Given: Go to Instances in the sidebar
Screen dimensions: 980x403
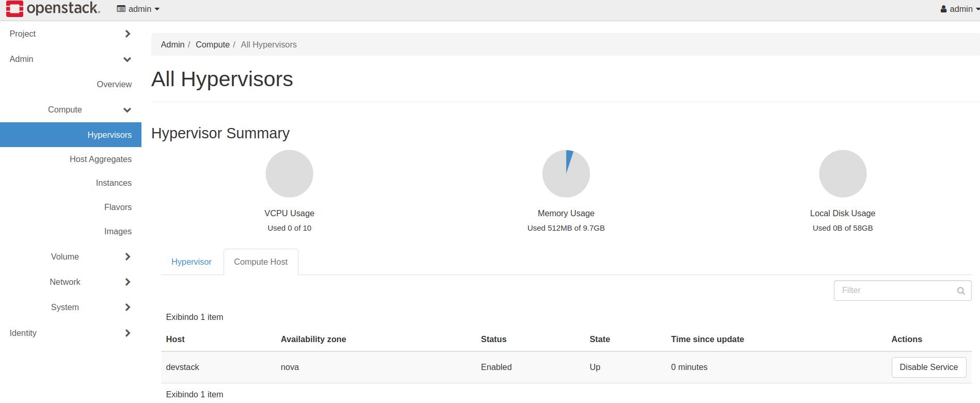Looking at the screenshot, I should 114,183.
